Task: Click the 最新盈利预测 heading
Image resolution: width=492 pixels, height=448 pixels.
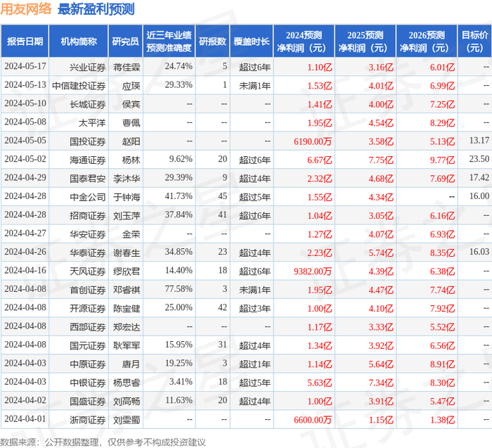Action: click(x=96, y=8)
